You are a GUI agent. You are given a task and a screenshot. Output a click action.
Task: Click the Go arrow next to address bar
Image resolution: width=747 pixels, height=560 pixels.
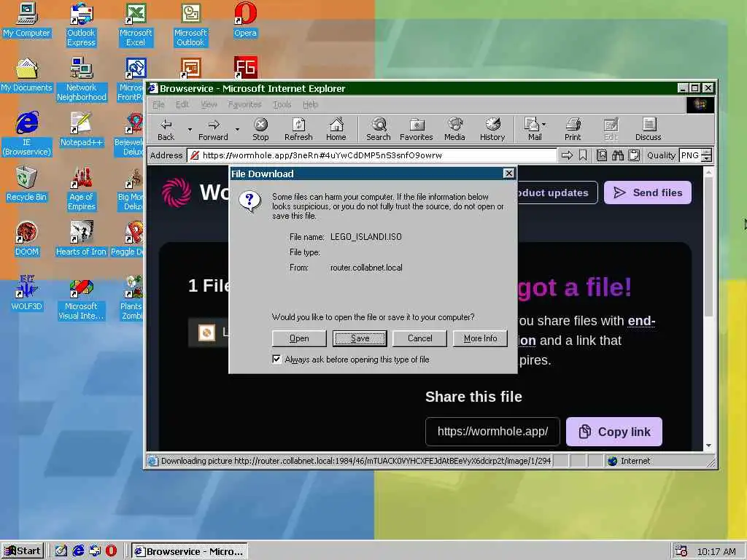click(x=567, y=155)
